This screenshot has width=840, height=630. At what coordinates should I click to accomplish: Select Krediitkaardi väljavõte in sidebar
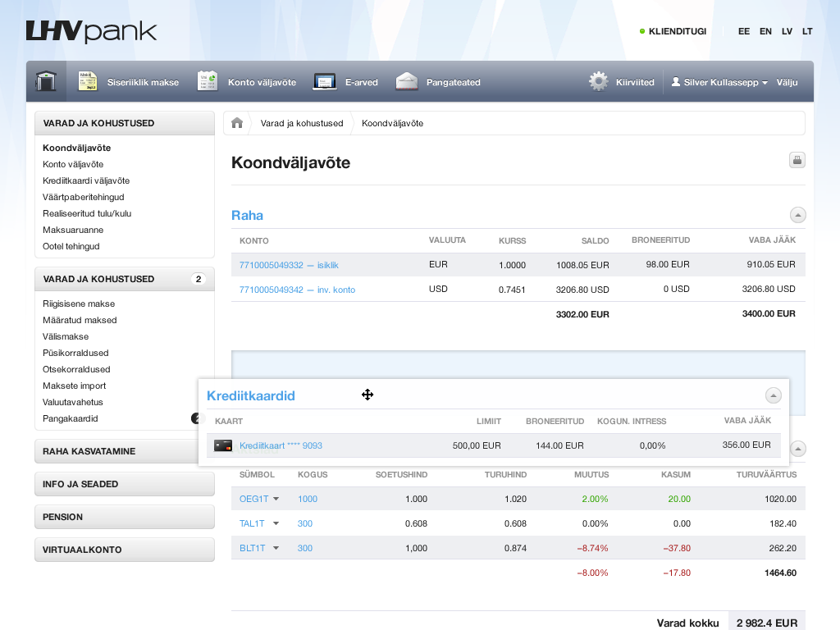pos(86,180)
